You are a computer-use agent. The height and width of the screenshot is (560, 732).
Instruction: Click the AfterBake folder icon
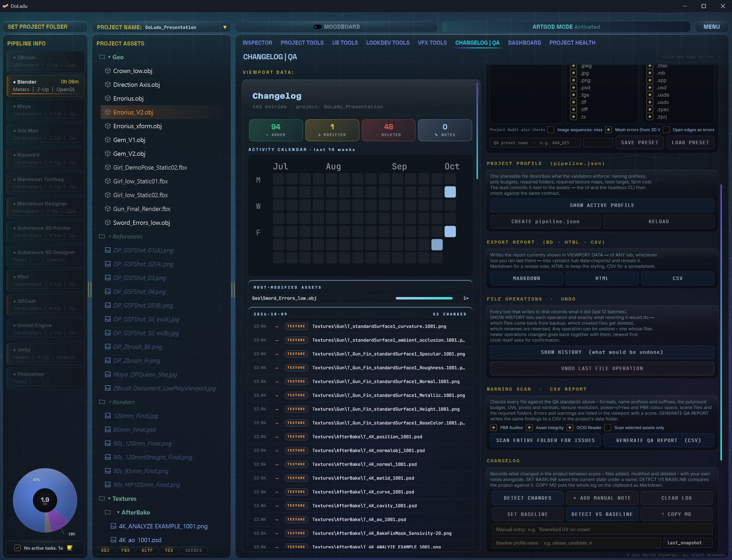(108, 512)
